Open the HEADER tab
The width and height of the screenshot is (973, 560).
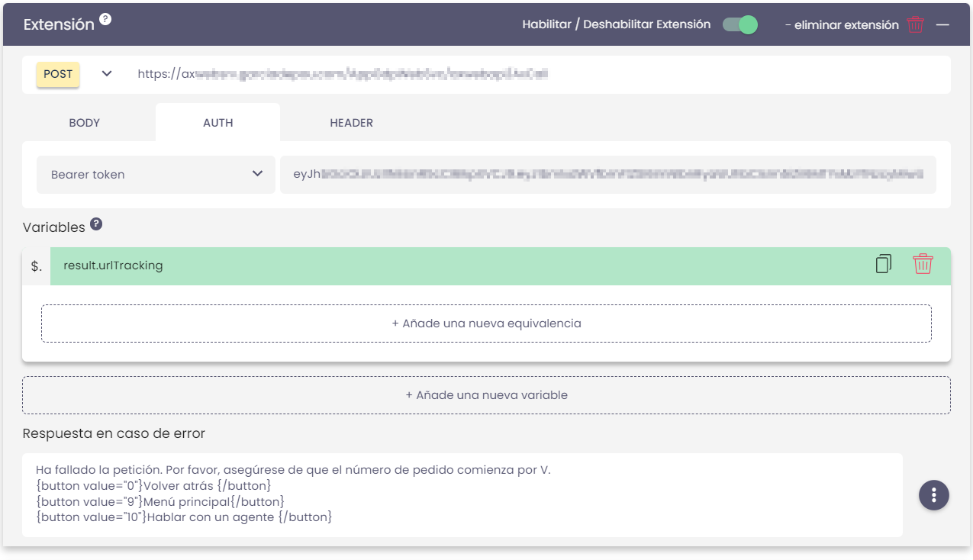coord(351,123)
